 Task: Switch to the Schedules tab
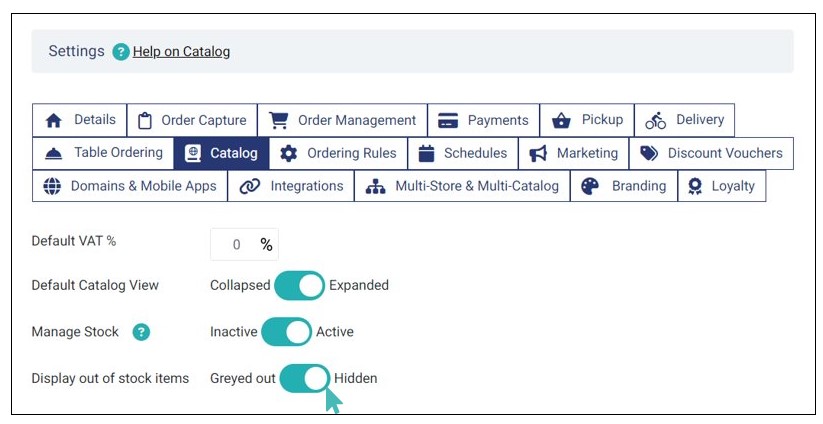(x=463, y=153)
